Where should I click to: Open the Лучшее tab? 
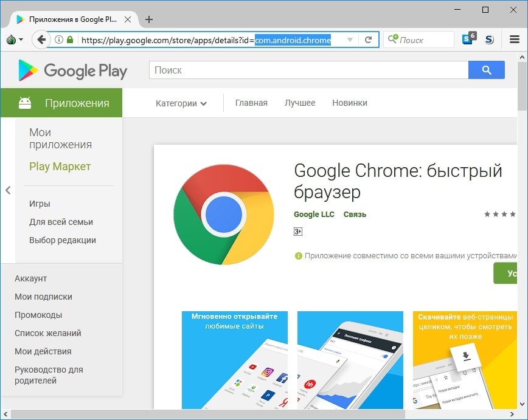click(300, 103)
